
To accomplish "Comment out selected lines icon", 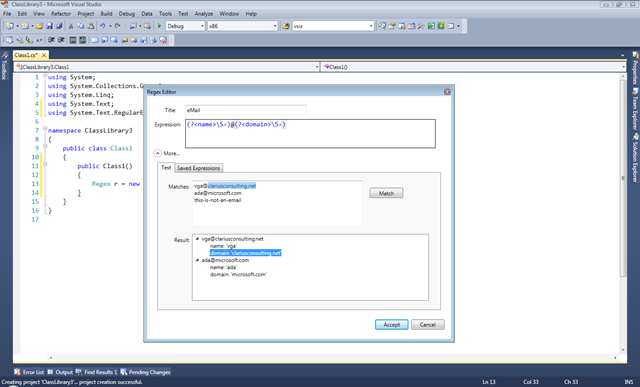I will (73, 40).
